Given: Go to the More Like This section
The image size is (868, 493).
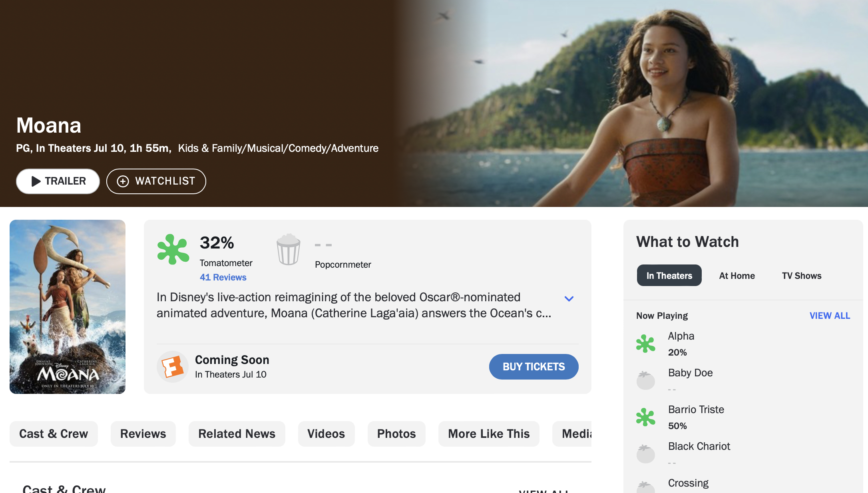Looking at the screenshot, I should coord(489,434).
